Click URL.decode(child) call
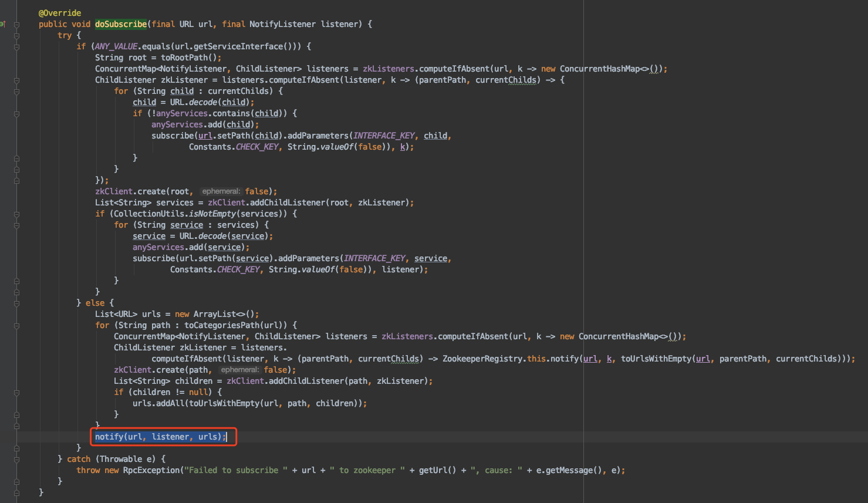The height and width of the screenshot is (503, 868). (210, 102)
